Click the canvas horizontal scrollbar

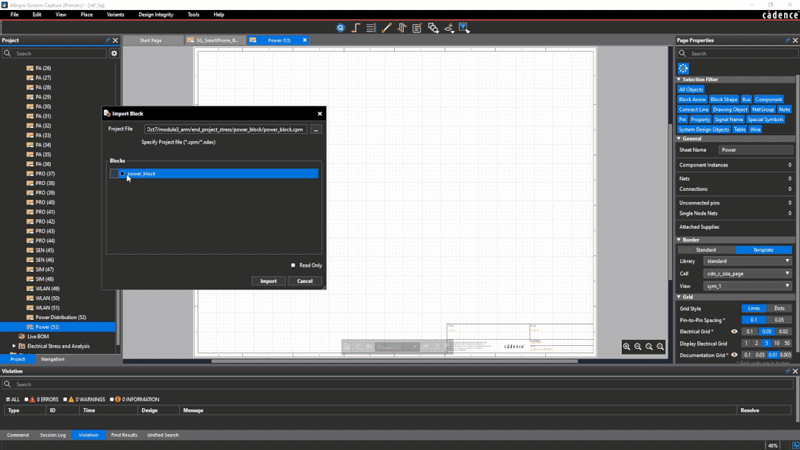394,361
